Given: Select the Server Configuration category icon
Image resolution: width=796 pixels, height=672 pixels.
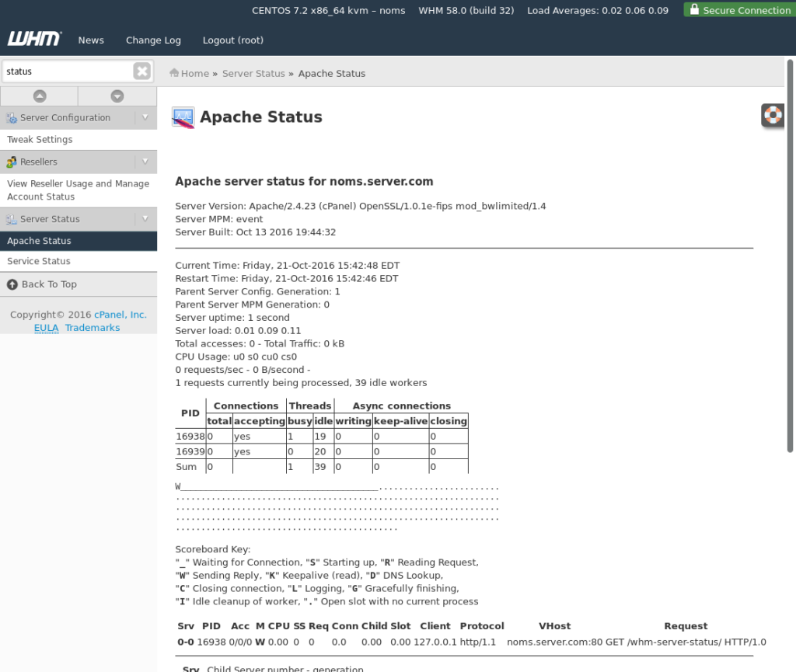Looking at the screenshot, I should [11, 117].
